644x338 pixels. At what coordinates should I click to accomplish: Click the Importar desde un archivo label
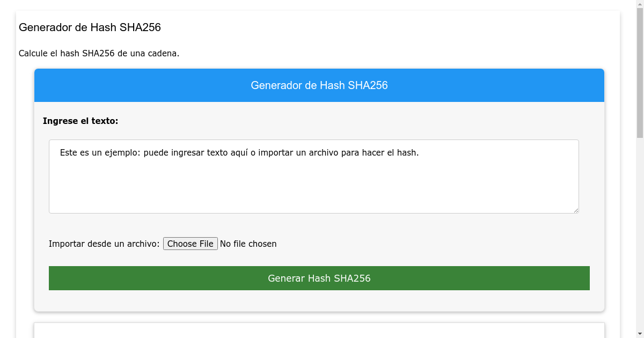tap(104, 244)
